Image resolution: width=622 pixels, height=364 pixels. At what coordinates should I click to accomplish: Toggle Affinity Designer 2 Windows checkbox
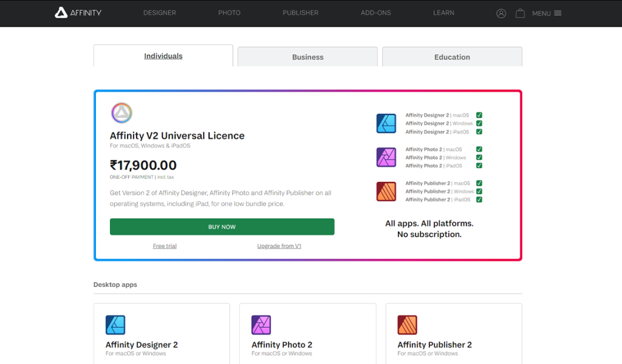479,123
